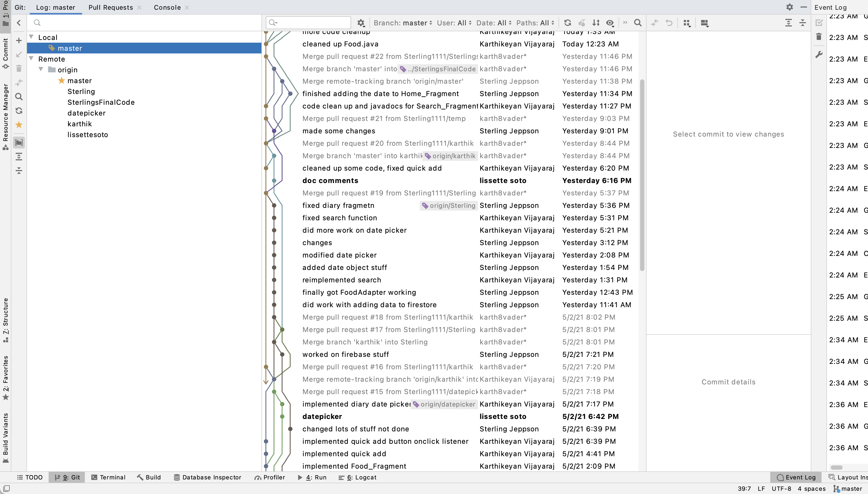Toggle group by directory in branches pane
The height and width of the screenshot is (494, 868).
coord(19,143)
